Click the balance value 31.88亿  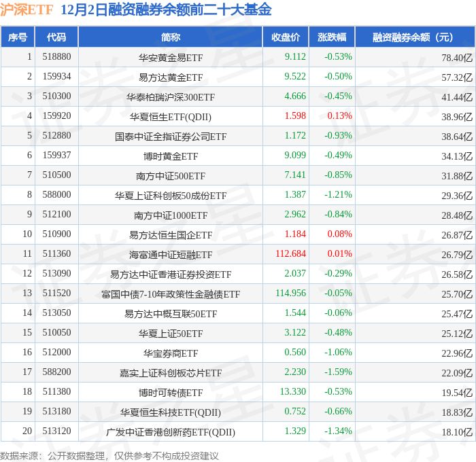pyautogui.click(x=457, y=176)
